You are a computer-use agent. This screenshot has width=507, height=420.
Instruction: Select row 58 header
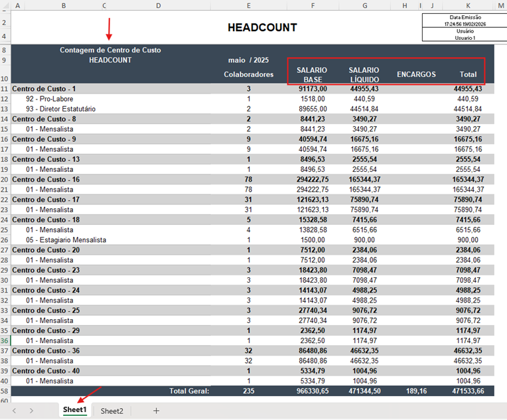coord(5,391)
